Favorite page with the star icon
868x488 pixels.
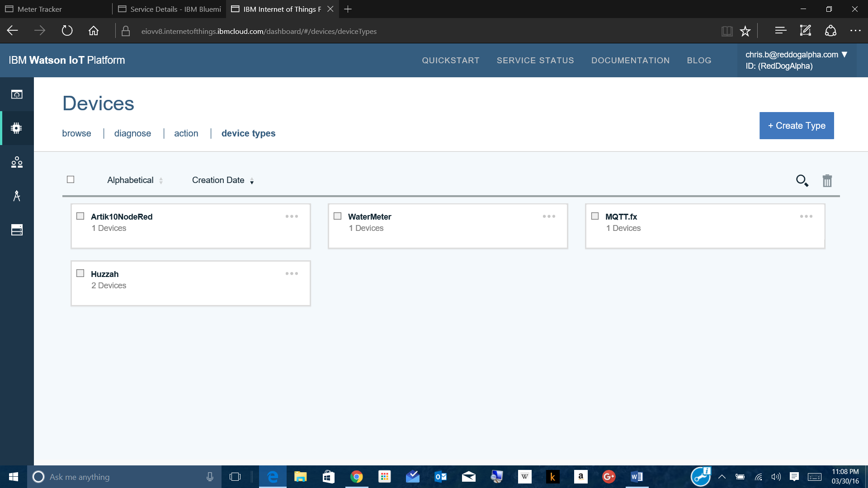point(745,31)
